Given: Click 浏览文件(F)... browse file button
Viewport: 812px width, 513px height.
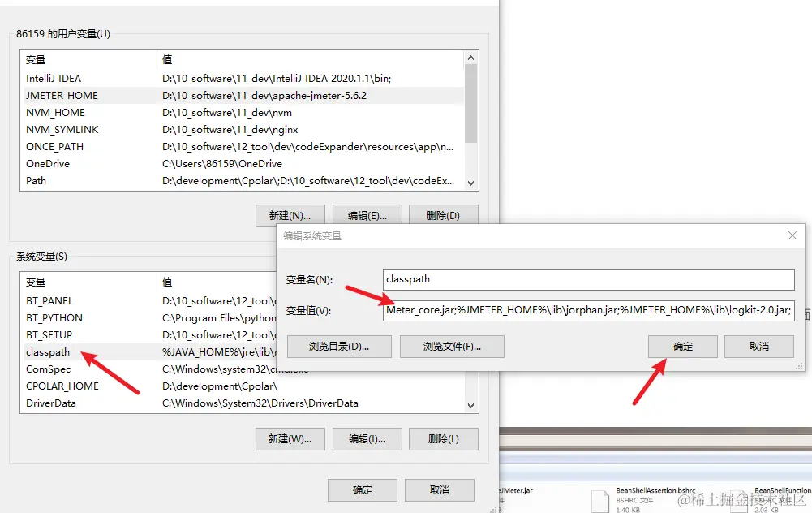Looking at the screenshot, I should pos(452,347).
